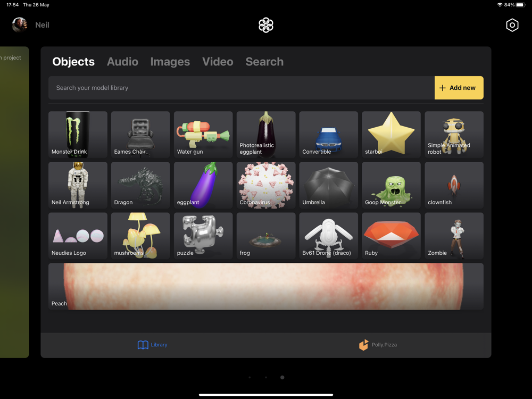This screenshot has height=399, width=532.
Task: Tap the Neil username text
Action: click(x=43, y=25)
